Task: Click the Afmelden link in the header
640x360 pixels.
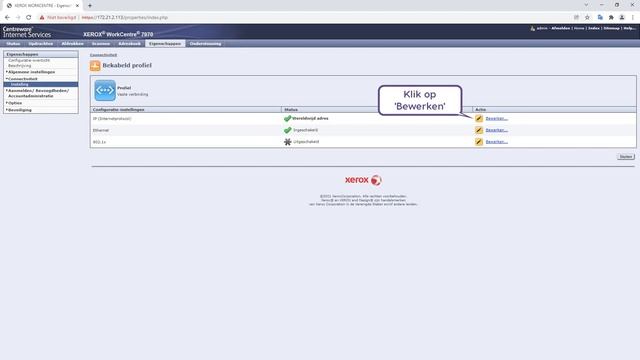Action: coord(560,28)
